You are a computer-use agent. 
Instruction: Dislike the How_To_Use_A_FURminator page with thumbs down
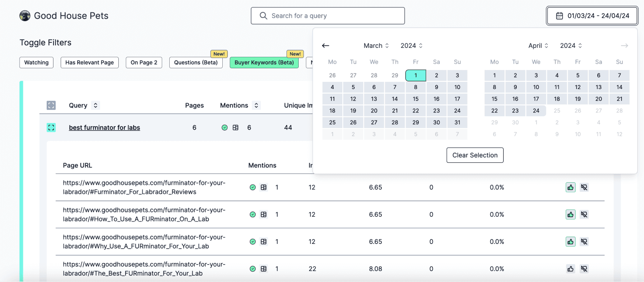pos(584,214)
